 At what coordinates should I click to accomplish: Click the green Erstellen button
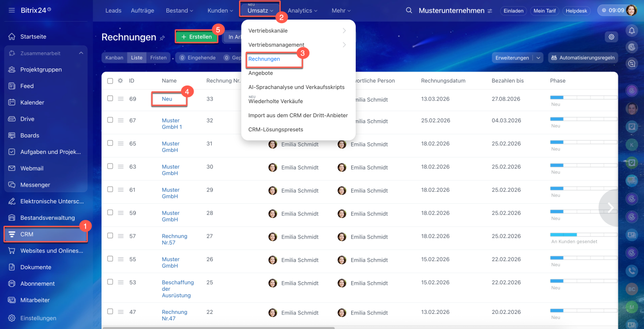[x=197, y=37]
